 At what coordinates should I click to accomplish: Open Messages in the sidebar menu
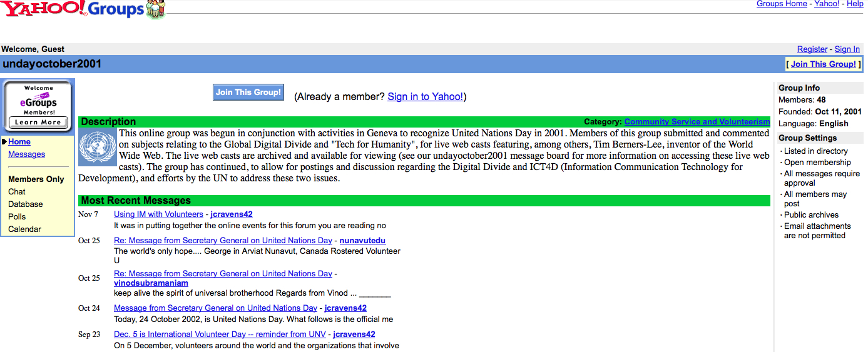point(26,154)
